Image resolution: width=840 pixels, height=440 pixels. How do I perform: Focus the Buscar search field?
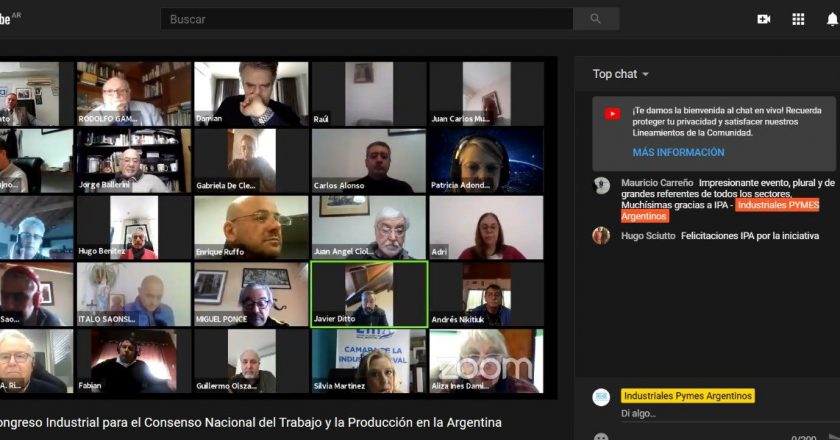pos(367,19)
